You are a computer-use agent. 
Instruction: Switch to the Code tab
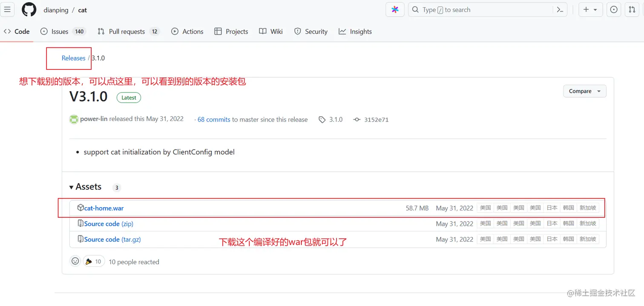17,32
